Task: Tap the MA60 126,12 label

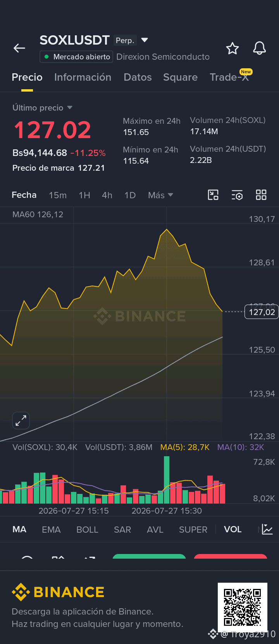Action: 38,215
